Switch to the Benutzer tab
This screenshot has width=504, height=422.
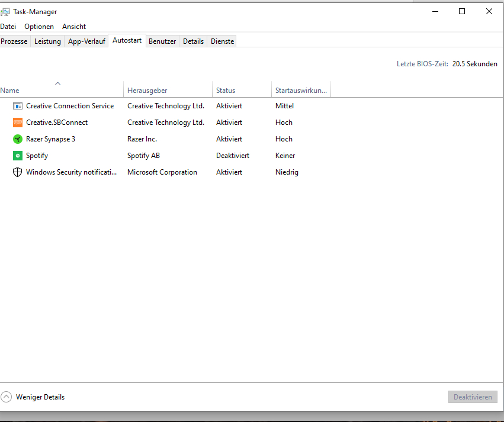[x=162, y=41]
